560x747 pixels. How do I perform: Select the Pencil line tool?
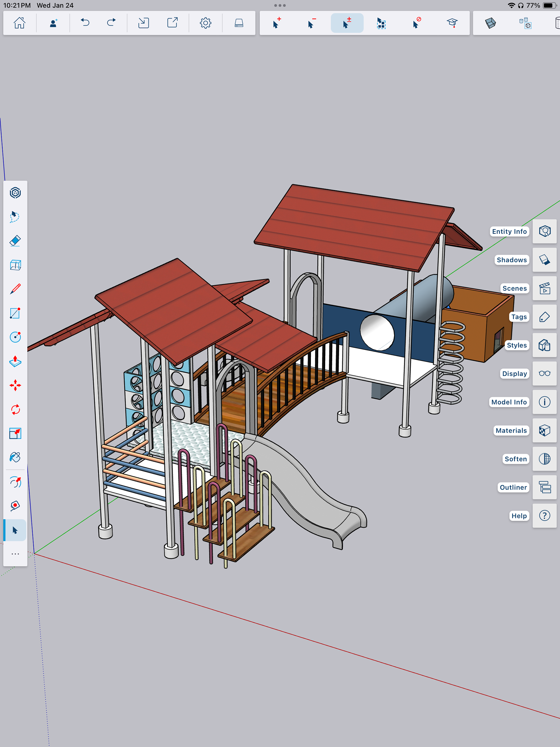coord(15,289)
